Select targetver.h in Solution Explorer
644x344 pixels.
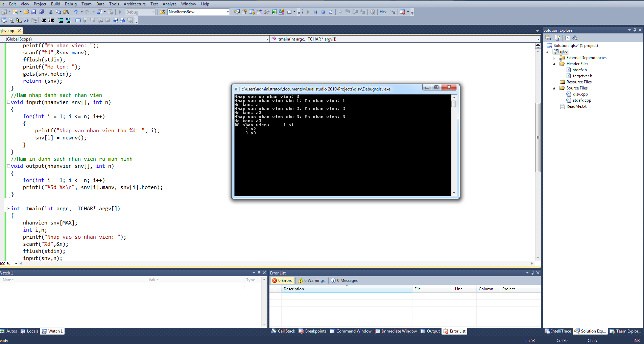pos(582,76)
